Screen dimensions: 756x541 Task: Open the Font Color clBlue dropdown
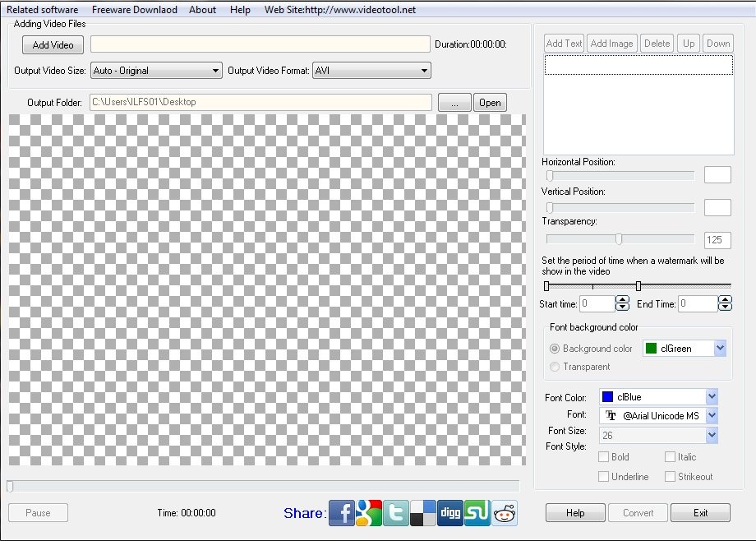pos(658,397)
